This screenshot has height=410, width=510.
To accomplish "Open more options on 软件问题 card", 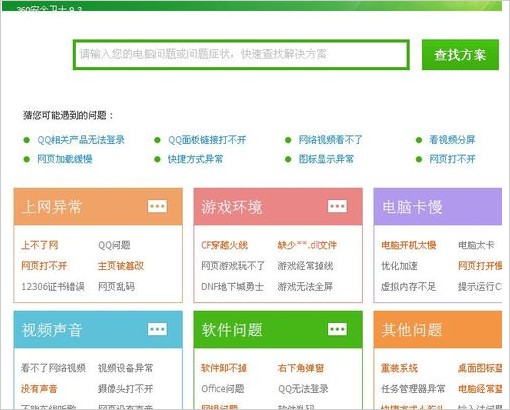I will tap(337, 329).
